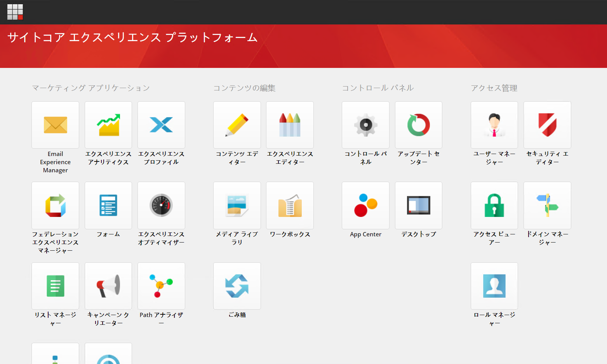The width and height of the screenshot is (607, 364).
Task: Click the ワークボックス text label
Action: coord(290,234)
